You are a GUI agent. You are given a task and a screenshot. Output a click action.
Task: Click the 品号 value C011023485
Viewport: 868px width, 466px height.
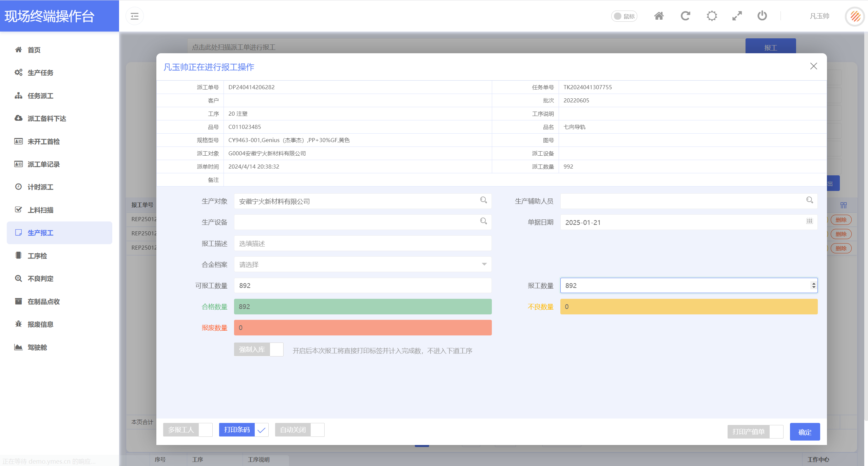click(x=245, y=127)
